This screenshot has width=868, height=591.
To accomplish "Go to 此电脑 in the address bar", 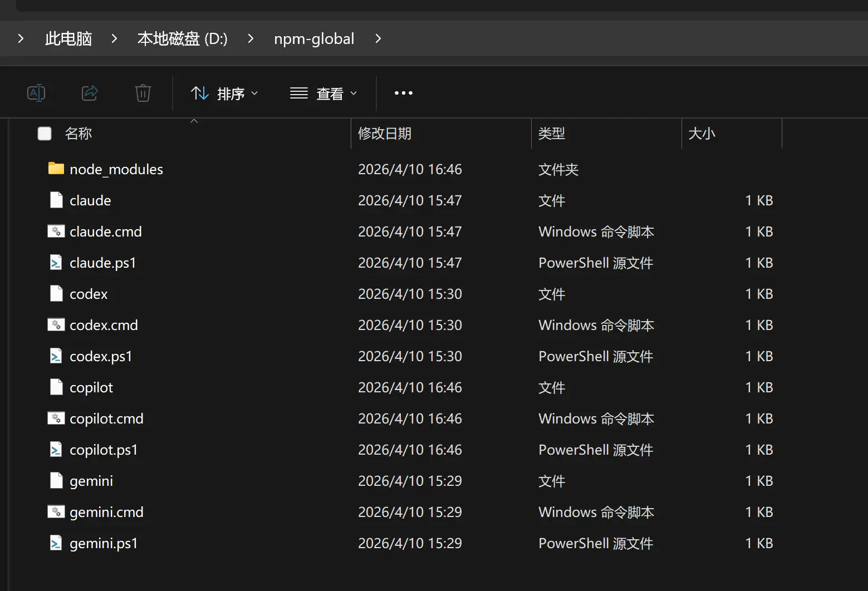I will pos(68,38).
